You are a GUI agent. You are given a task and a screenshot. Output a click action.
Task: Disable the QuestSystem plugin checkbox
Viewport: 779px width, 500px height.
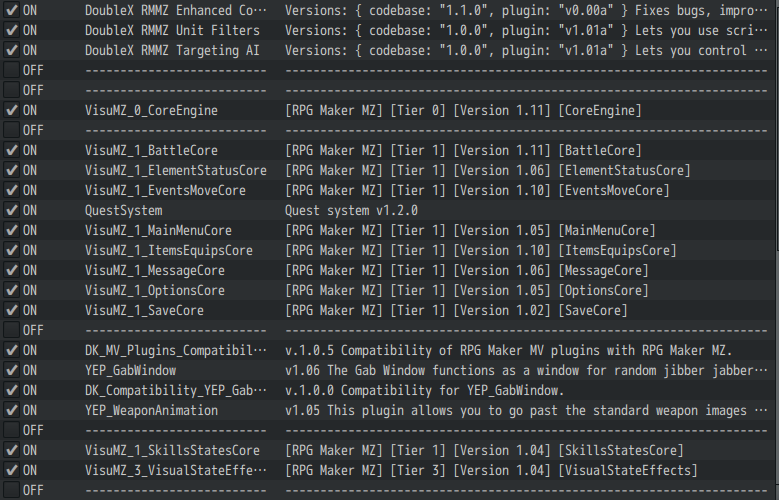point(11,210)
